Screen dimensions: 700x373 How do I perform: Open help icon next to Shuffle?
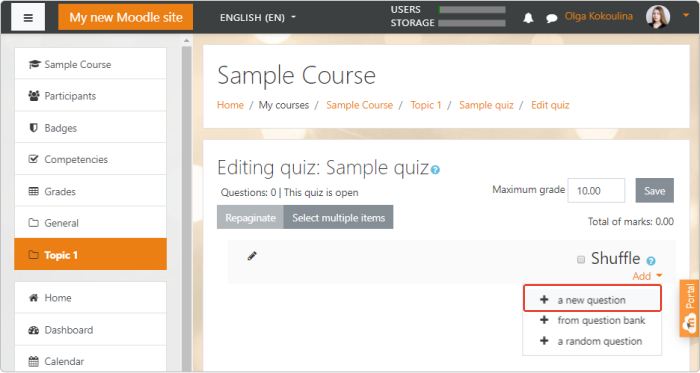651,261
